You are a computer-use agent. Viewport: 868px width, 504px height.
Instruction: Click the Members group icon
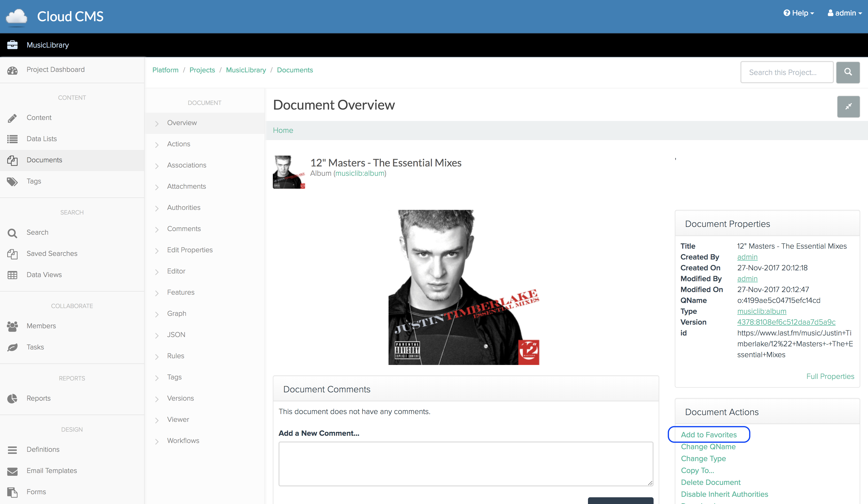click(12, 326)
